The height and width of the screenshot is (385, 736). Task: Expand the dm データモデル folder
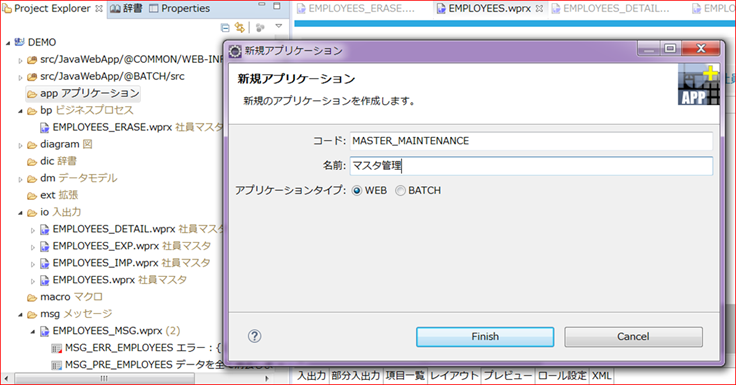[20, 179]
